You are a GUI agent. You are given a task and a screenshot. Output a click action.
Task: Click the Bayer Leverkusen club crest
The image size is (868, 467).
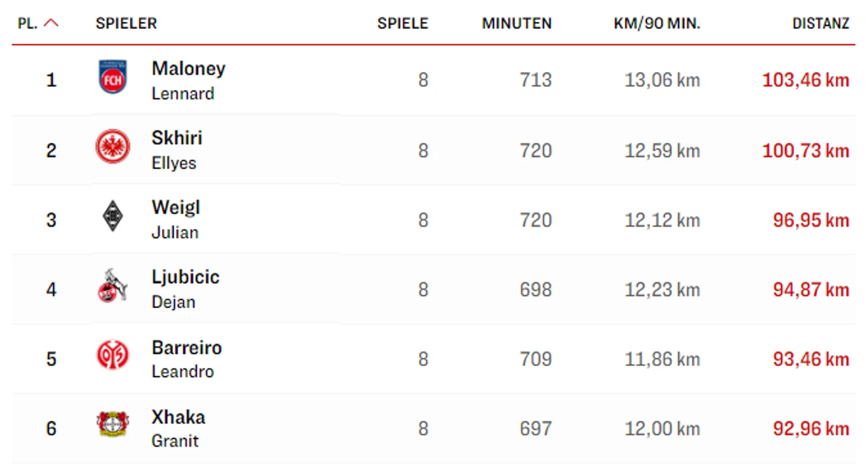[x=112, y=425]
